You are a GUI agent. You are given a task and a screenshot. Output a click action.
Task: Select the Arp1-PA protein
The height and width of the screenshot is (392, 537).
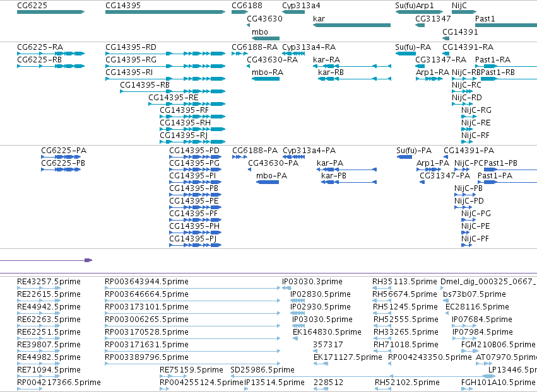click(x=428, y=170)
